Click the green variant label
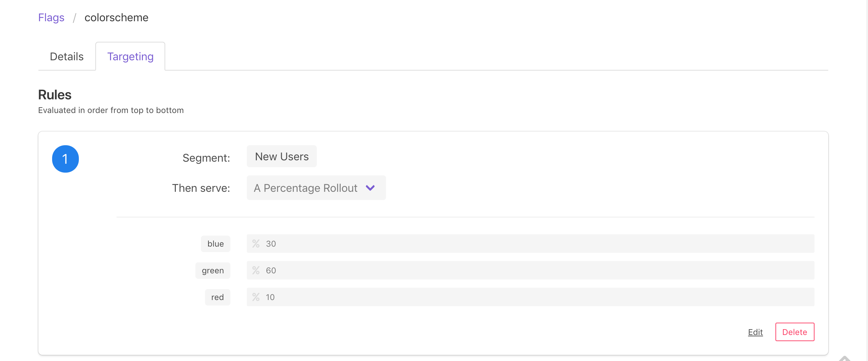Viewport: 868px width, 361px height. click(x=213, y=271)
